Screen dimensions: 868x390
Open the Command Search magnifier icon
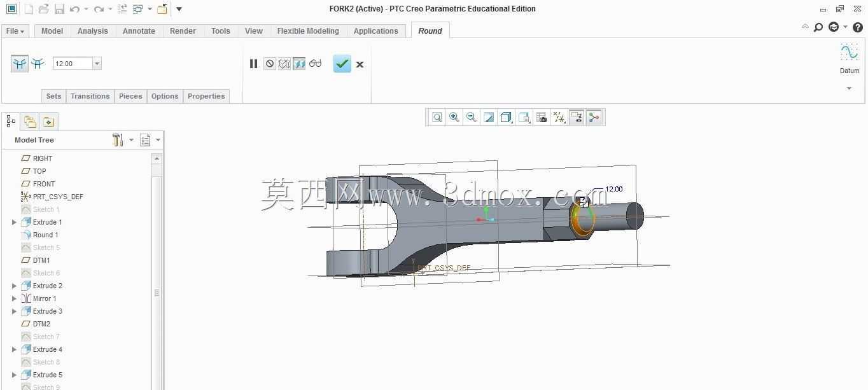click(818, 27)
